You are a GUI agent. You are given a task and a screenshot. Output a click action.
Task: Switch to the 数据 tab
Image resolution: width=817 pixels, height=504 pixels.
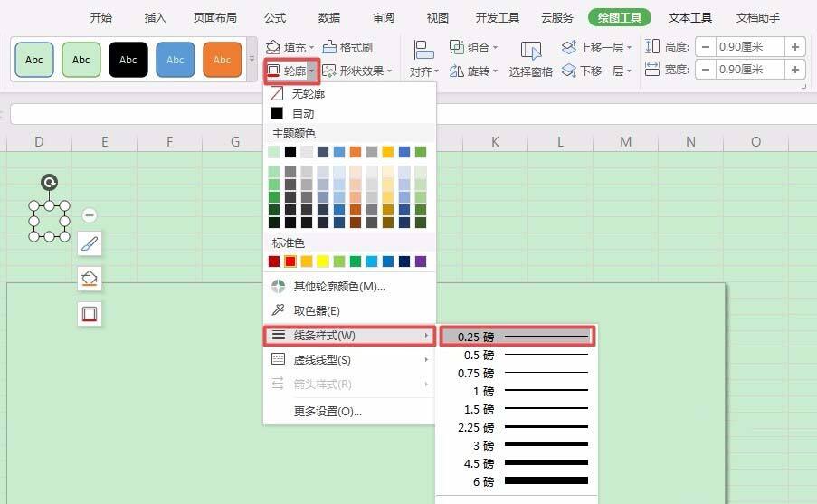click(x=329, y=18)
